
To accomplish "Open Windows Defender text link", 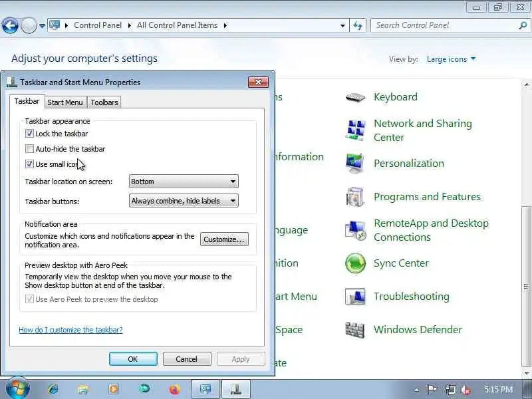I will [418, 330].
